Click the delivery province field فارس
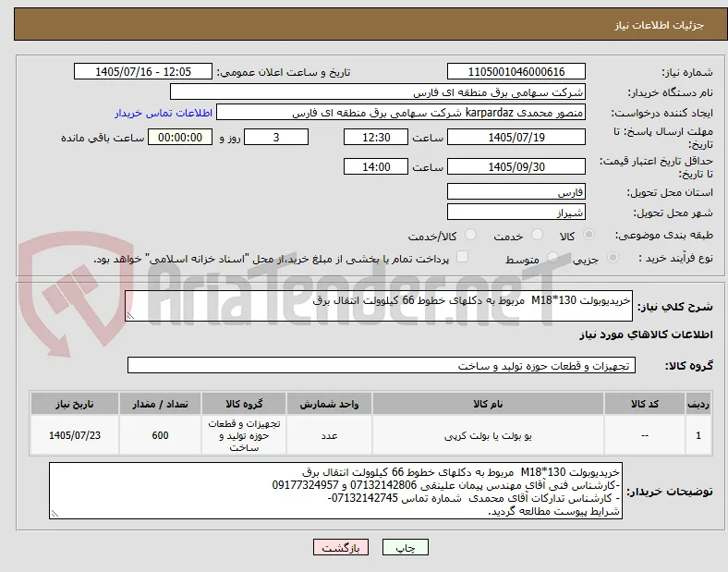 coord(516,191)
